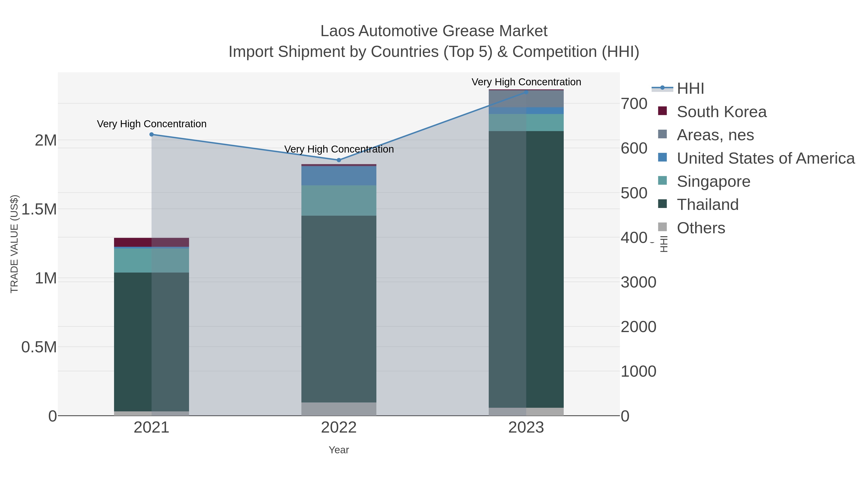Click the Areas, nes slate legend swatch
Screen dimensions: 868x488
pyautogui.click(x=663, y=134)
